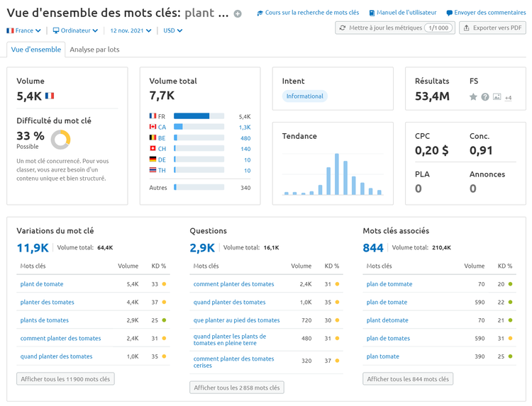Click the CH volume value 140
532x406 pixels.
coord(245,149)
